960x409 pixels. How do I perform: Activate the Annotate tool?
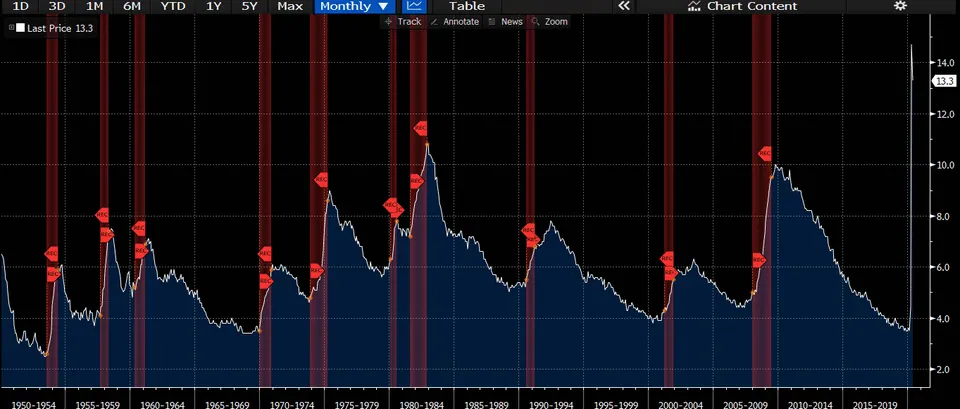tap(454, 21)
